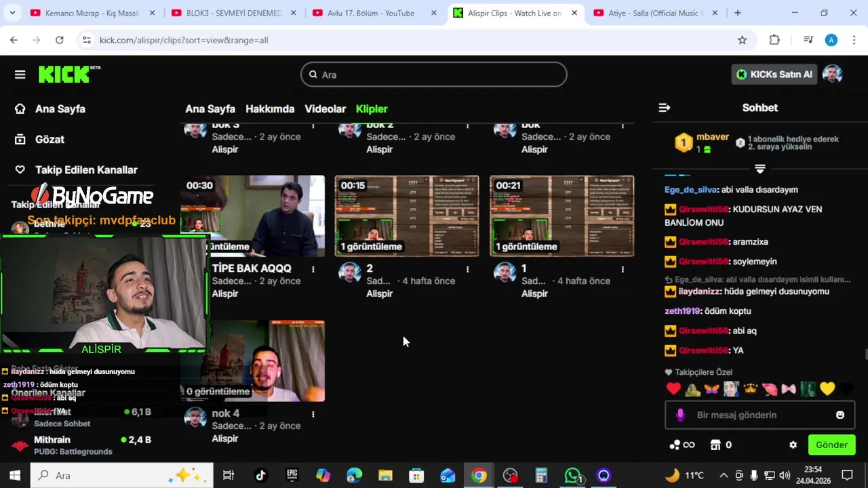Open options menu for clip 2
868x488 pixels.
[467, 269]
